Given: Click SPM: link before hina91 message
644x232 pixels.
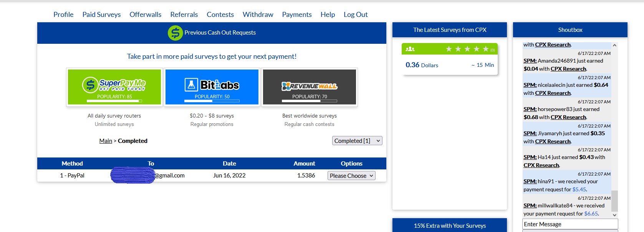Looking at the screenshot, I should pos(530,182).
